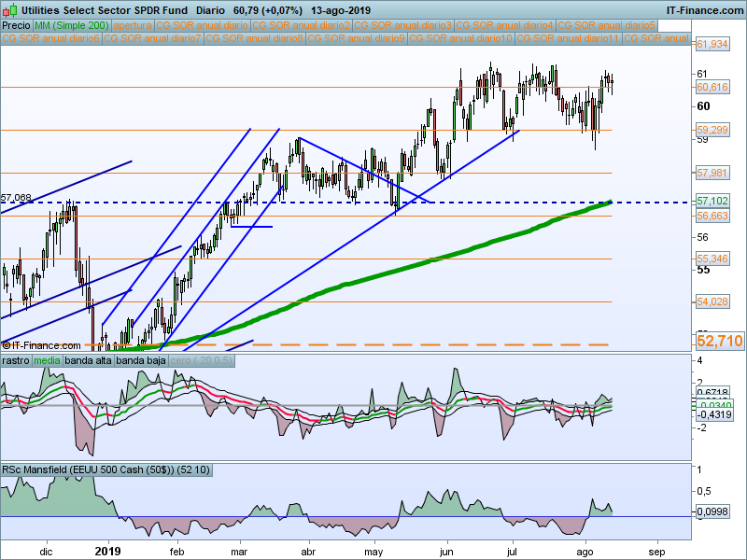Image resolution: width=747 pixels, height=560 pixels.
Task: Click the 0,0998 Mansfield value tag
Action: [x=712, y=511]
